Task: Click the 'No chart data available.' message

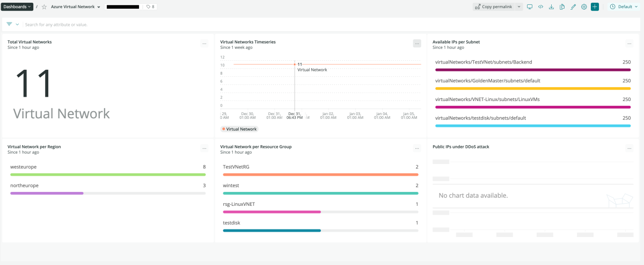Action: 473,196
